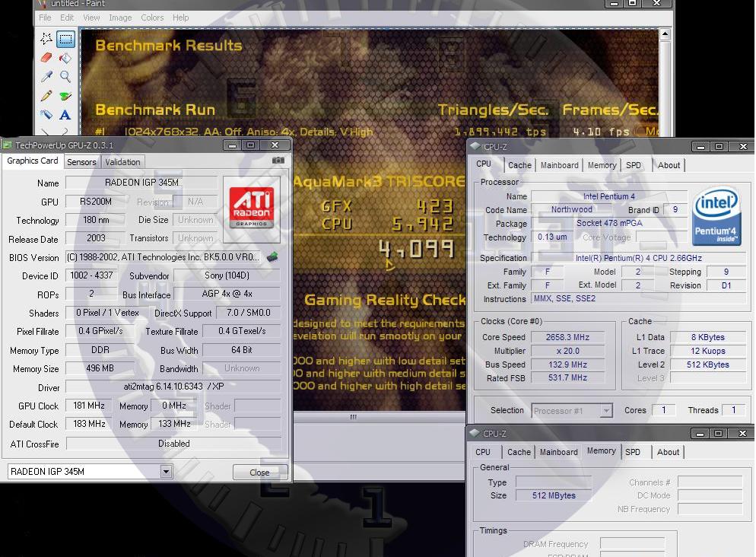Open the SPD tab in upper CPU-Z
The image size is (756, 557).
click(x=634, y=165)
